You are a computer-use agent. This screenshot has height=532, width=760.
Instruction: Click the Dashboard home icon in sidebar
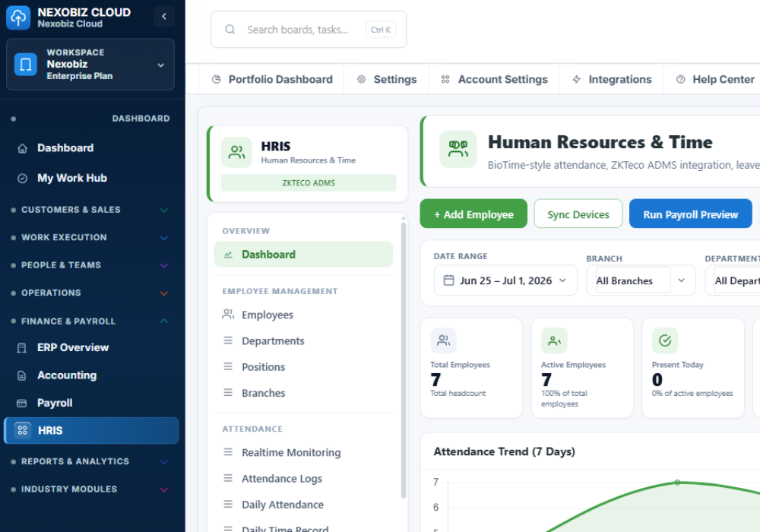22,148
